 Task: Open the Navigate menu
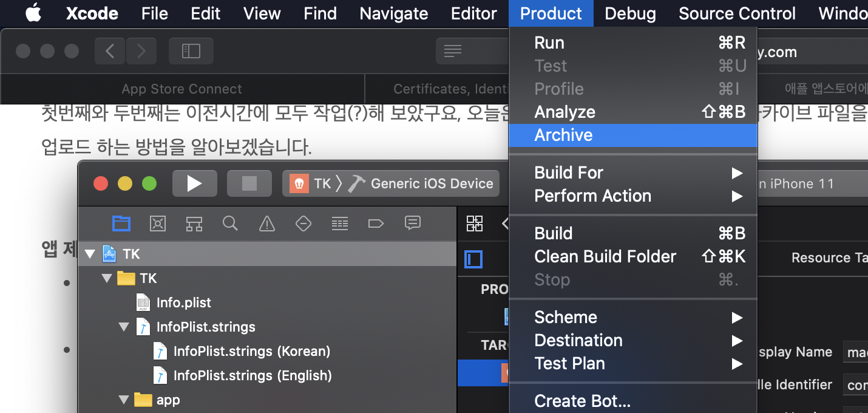tap(393, 13)
